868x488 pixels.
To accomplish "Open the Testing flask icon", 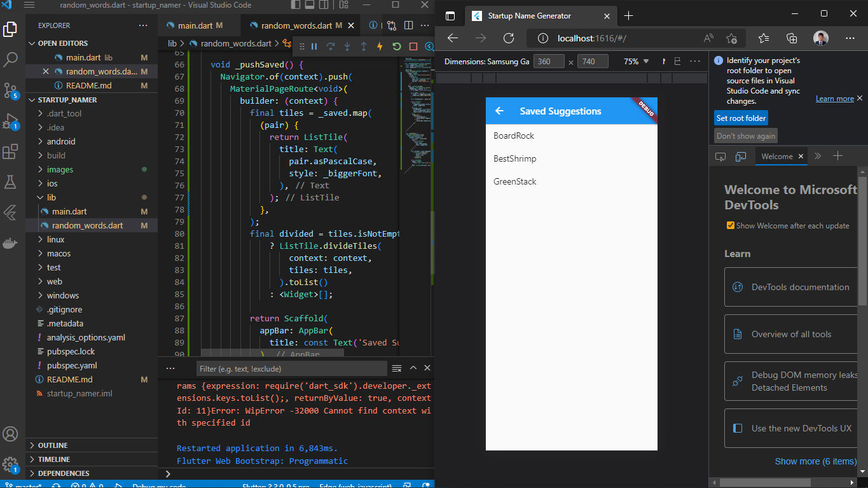I will (x=10, y=182).
